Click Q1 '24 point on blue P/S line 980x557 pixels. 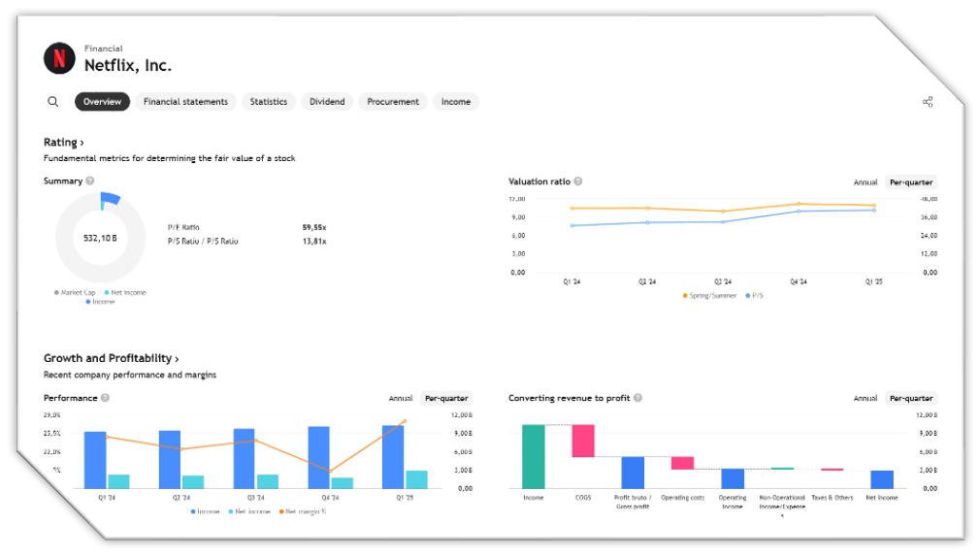[x=572, y=226]
